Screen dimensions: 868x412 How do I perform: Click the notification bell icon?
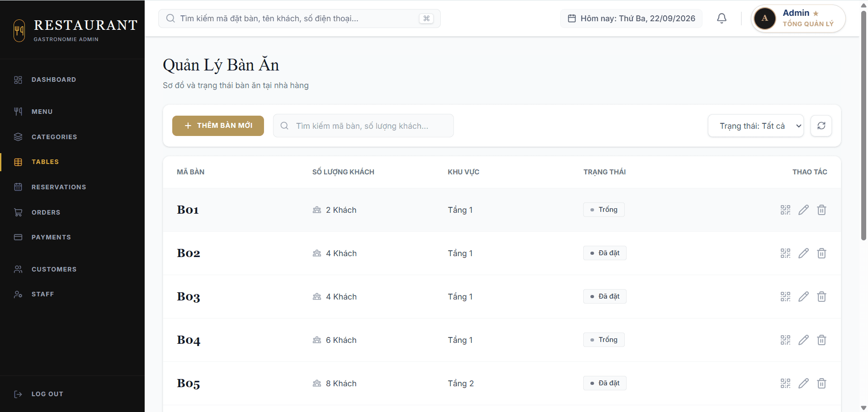point(722,19)
